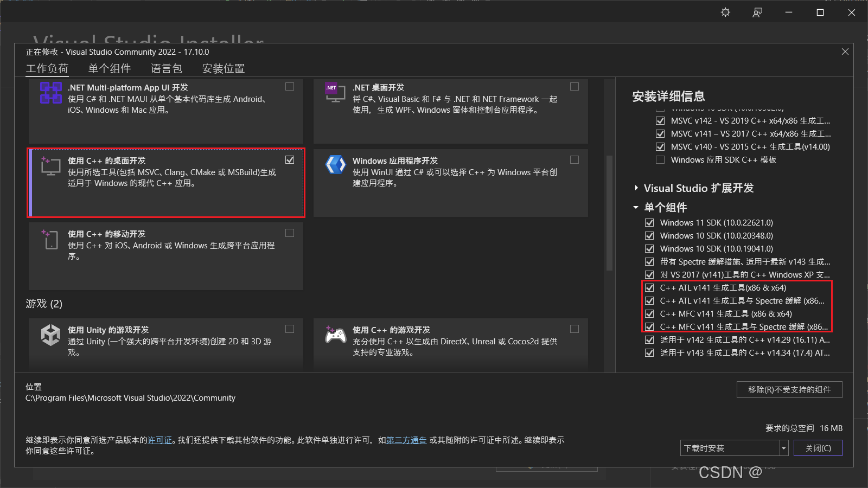
Task: Check the Windows 应用程序开发 workload
Action: point(575,159)
